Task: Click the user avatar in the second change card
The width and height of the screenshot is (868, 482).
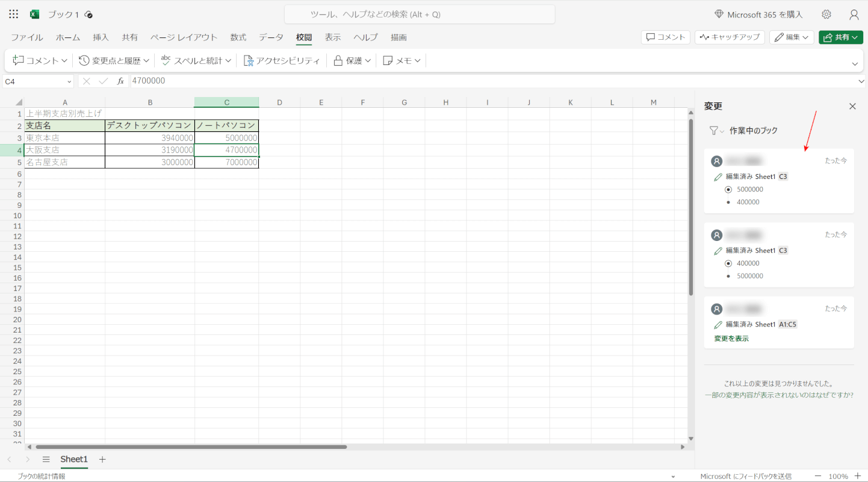Action: pyautogui.click(x=716, y=235)
